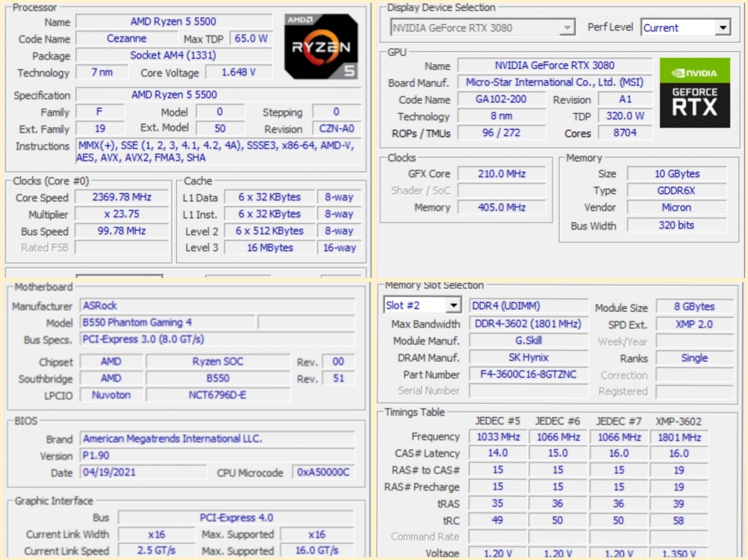Viewport: 748px width, 560px height.
Task: Click the GPU Technology value 8 nm
Action: click(502, 116)
